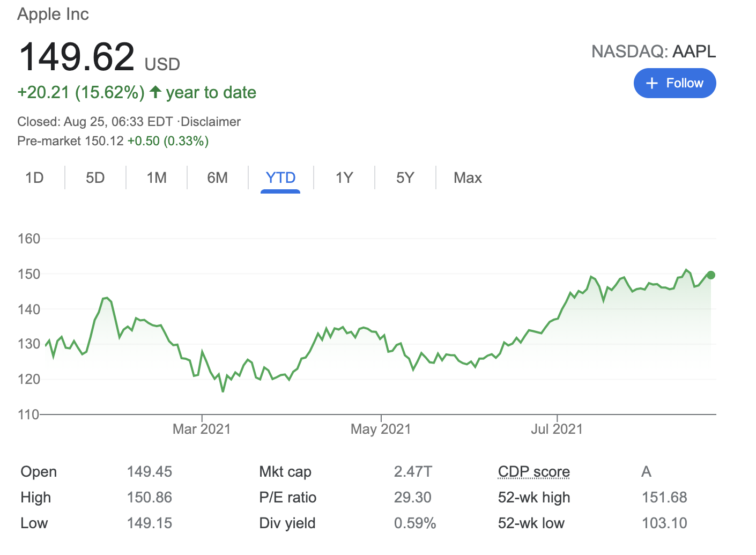Click the Div yield label
The width and height of the screenshot is (756, 555).
coord(287,523)
